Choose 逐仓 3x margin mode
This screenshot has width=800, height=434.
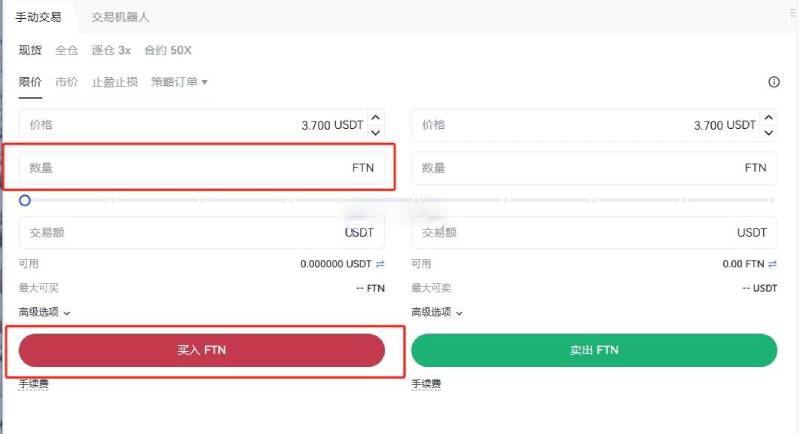coord(111,50)
